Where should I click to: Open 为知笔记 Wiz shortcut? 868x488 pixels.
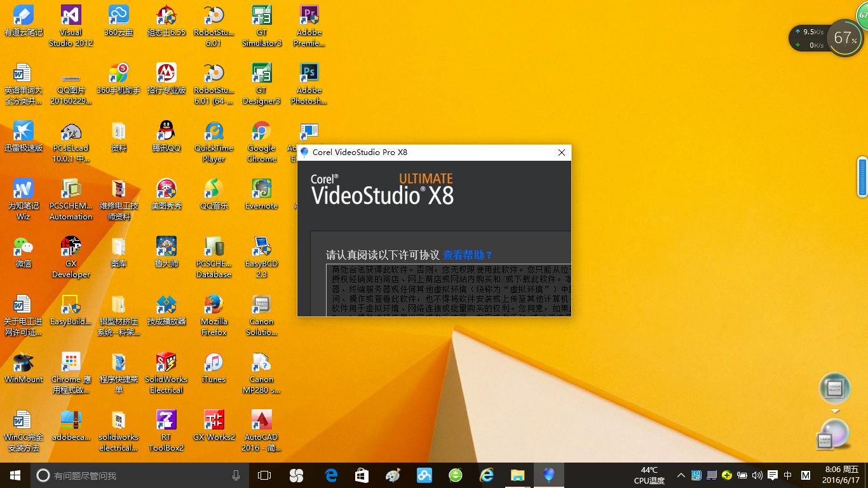coord(24,200)
